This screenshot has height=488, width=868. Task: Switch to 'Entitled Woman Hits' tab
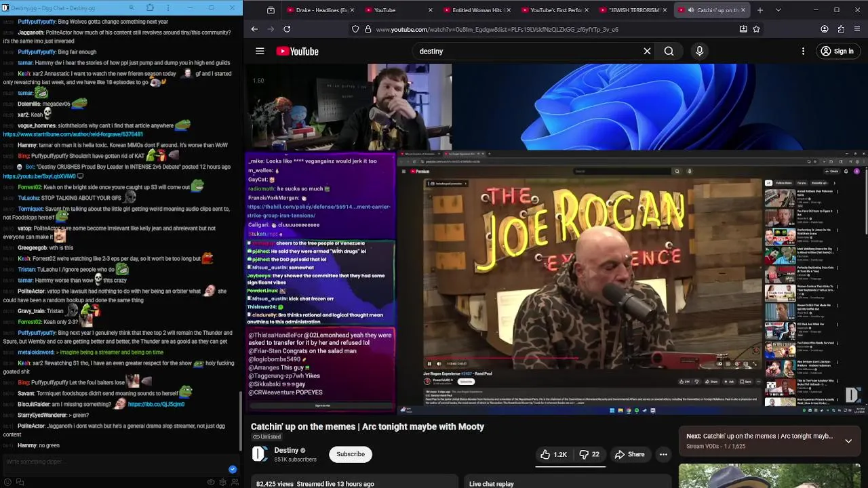click(477, 10)
